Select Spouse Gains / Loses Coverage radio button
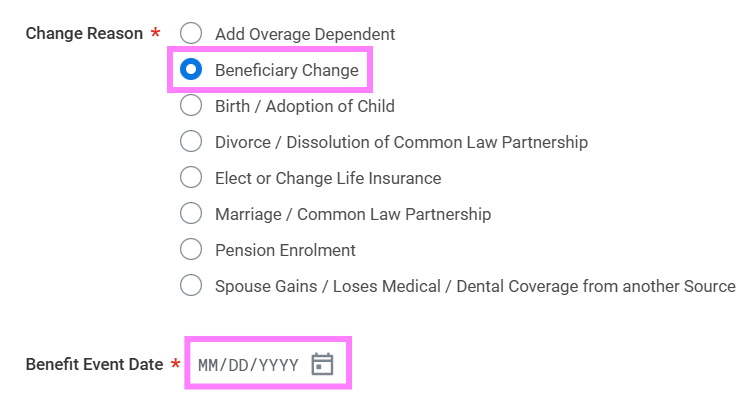Screen dimensions: 754x406 click(191, 285)
